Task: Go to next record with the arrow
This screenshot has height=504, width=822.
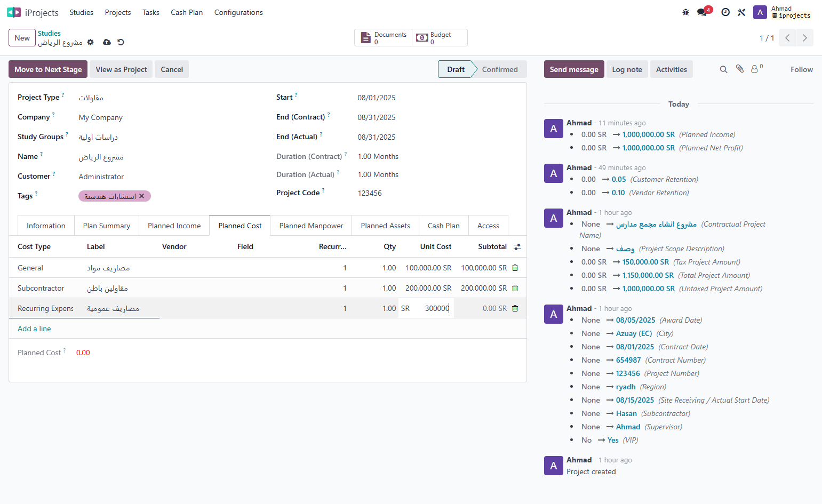Action: click(x=805, y=38)
